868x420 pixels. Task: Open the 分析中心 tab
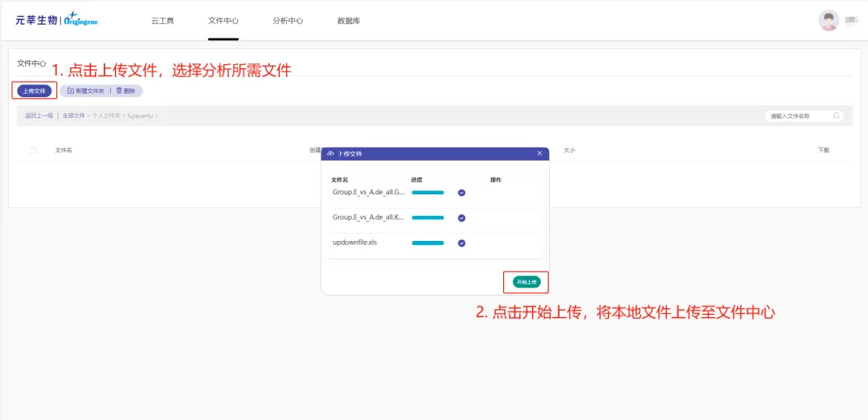[288, 21]
